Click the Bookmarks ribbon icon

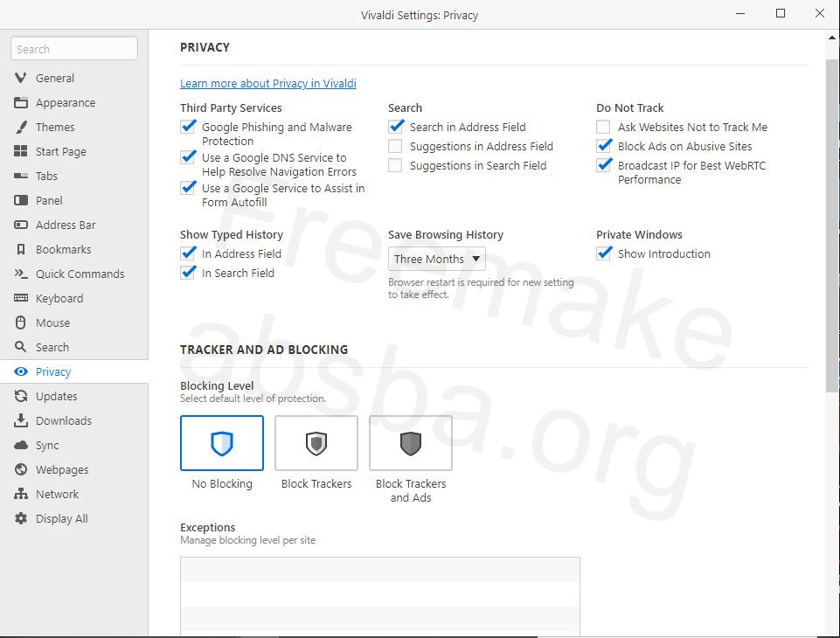pos(20,249)
